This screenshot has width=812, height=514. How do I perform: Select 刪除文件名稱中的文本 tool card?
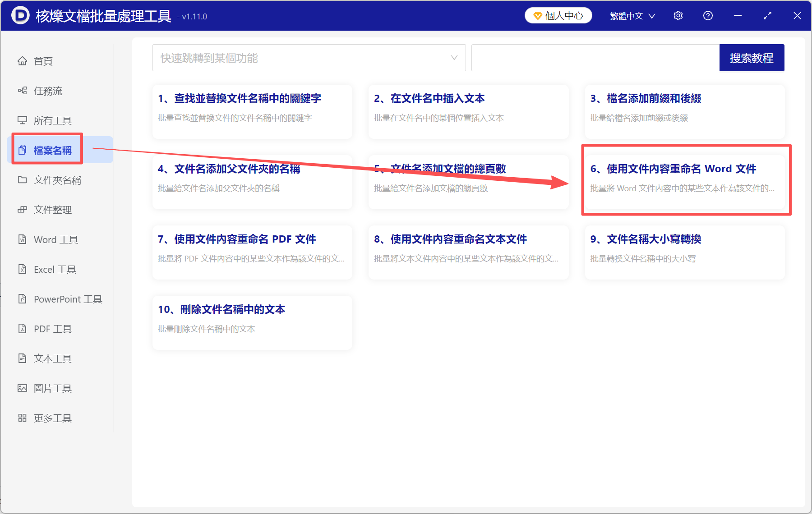[252, 322]
